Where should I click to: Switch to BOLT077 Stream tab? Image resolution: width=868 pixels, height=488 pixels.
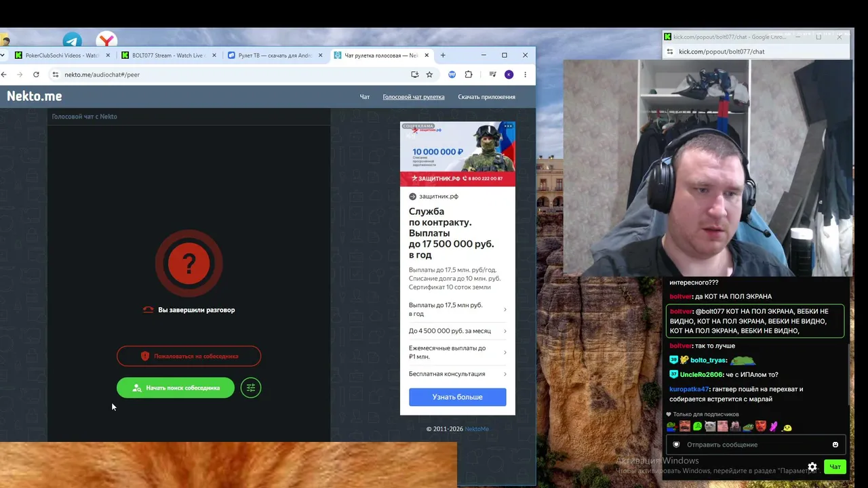coord(169,56)
